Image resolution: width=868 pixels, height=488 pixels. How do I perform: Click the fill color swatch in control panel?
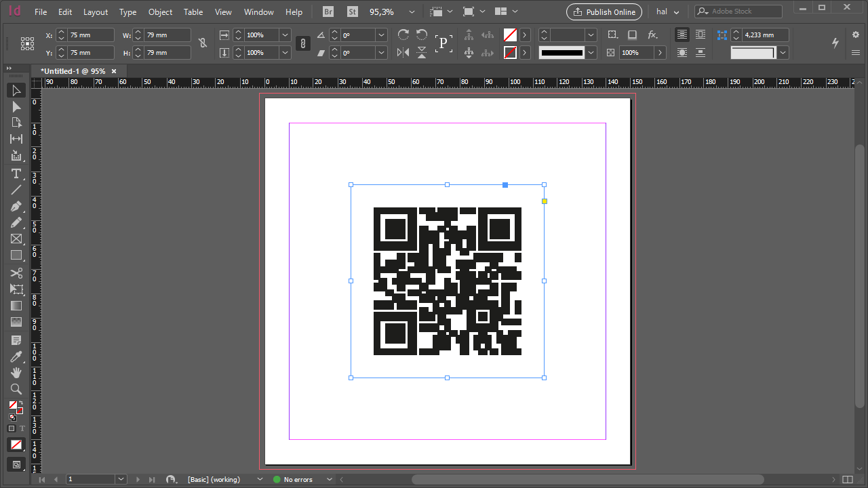[510, 35]
